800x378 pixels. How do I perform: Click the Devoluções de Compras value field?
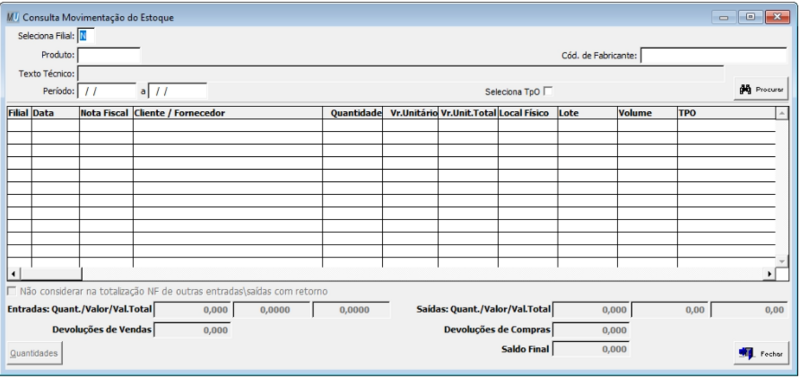click(591, 330)
